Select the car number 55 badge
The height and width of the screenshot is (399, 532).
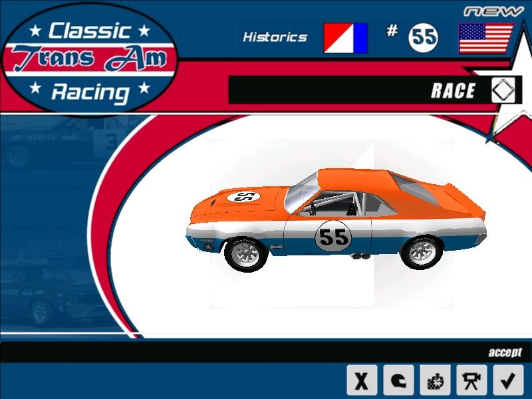click(x=423, y=38)
